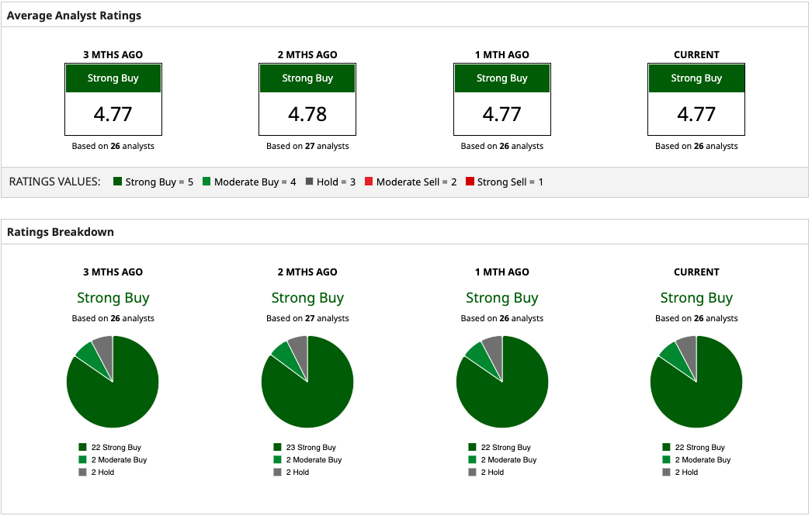The image size is (812, 516).
Task: Click '22 Strong Buy' under 3 MTHS AGO pie
Action: pyautogui.click(x=110, y=447)
